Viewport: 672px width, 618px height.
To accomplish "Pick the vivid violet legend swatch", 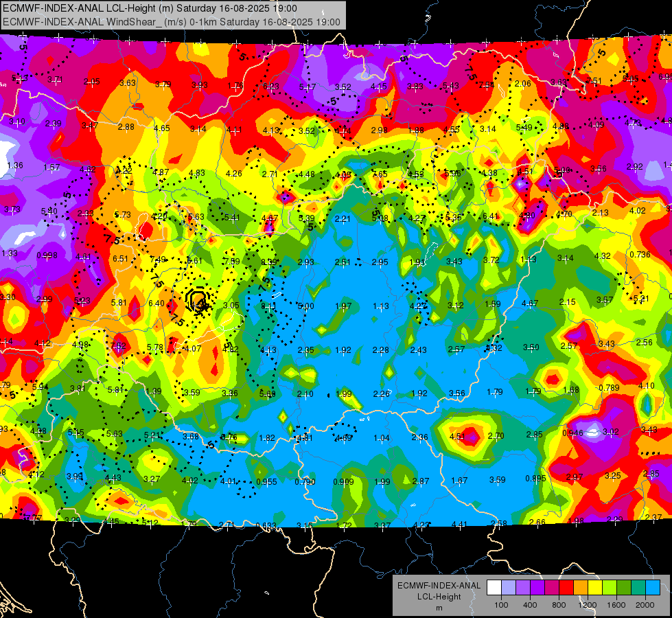I will (537, 588).
